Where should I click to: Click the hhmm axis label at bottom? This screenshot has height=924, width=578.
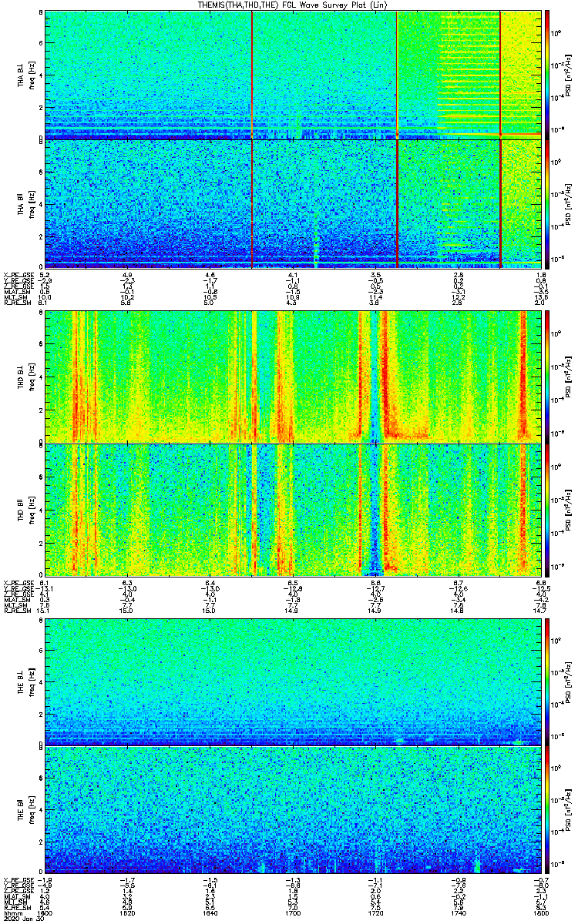(11, 913)
